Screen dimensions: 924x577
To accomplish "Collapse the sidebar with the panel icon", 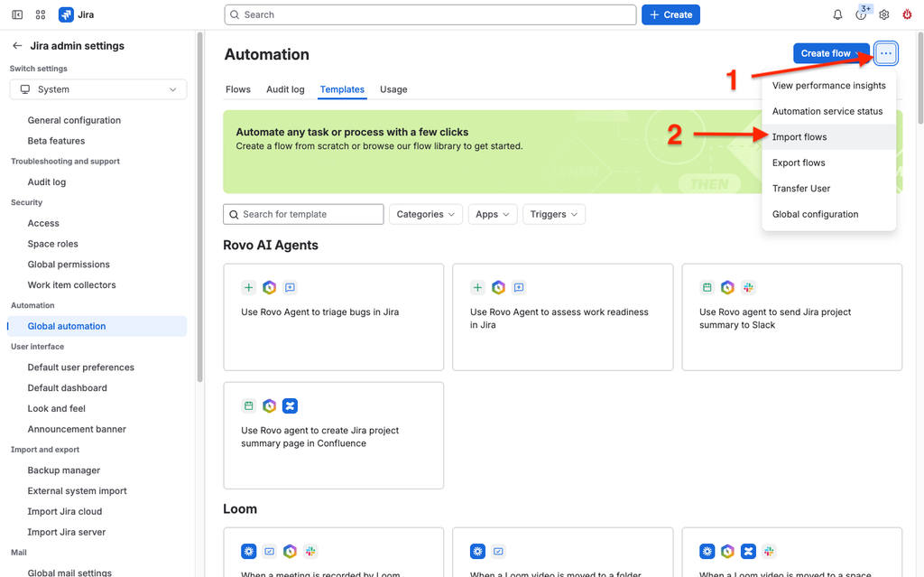I will point(17,14).
